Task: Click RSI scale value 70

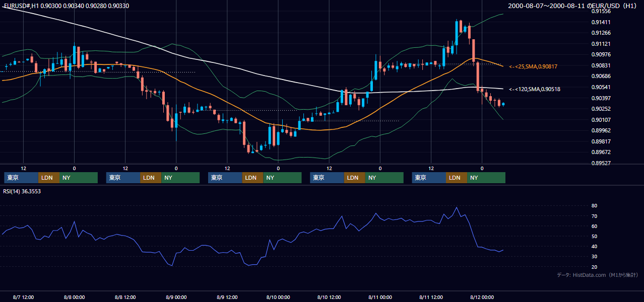Action: click(595, 216)
